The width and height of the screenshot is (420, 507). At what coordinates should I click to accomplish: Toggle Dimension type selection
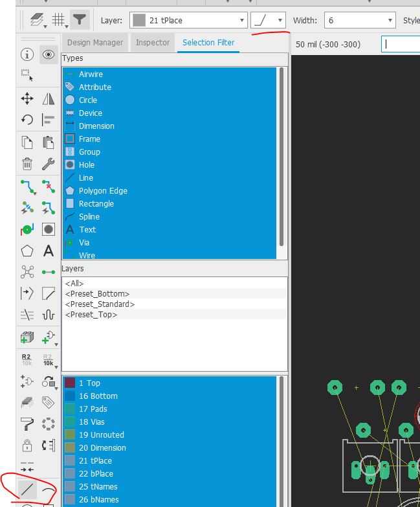tap(170, 126)
